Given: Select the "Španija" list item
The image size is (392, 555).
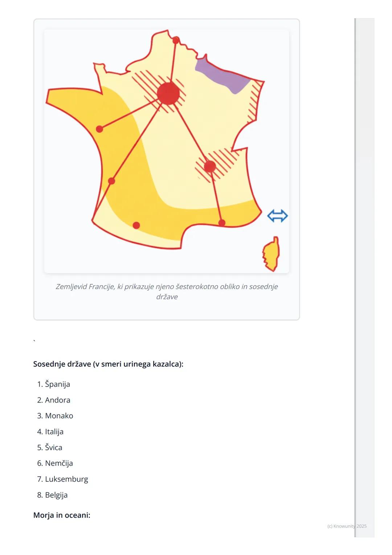Looking at the screenshot, I should point(57,384).
